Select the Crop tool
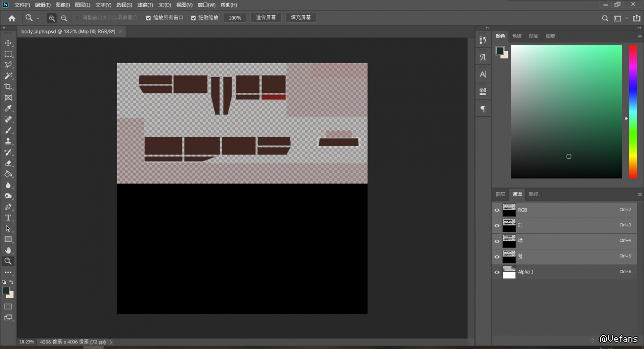The width and height of the screenshot is (644, 349). tap(8, 87)
